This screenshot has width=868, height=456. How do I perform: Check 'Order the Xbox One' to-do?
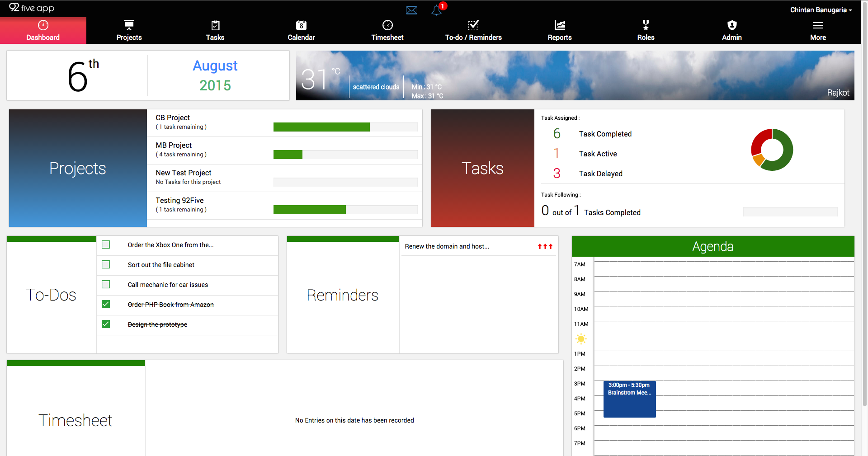(x=106, y=245)
